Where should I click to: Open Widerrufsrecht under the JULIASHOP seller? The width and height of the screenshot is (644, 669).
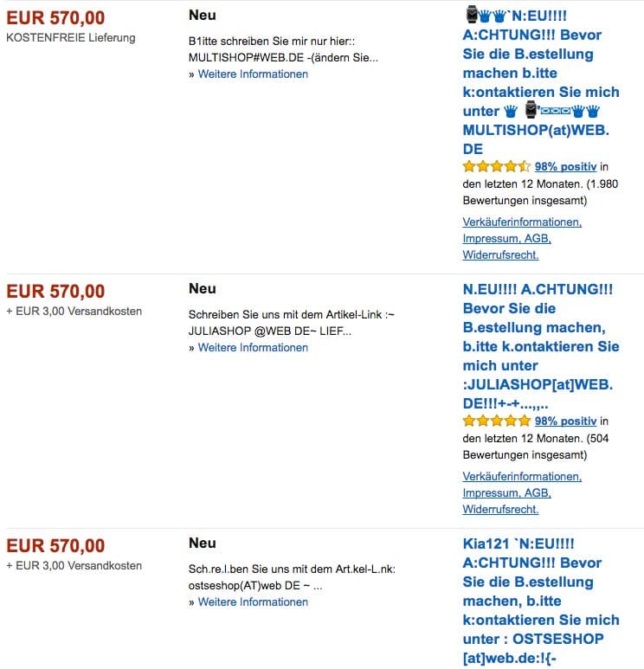[x=500, y=509]
